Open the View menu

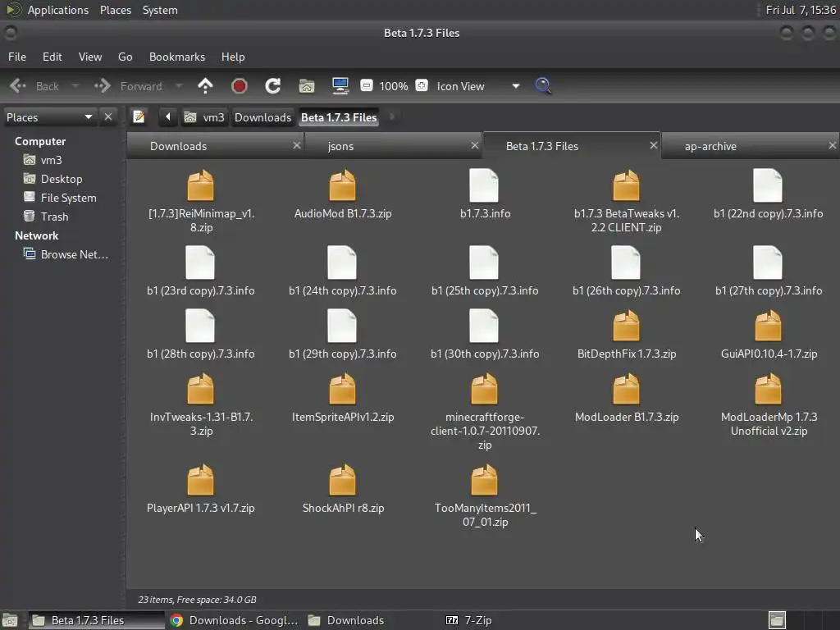(x=90, y=57)
